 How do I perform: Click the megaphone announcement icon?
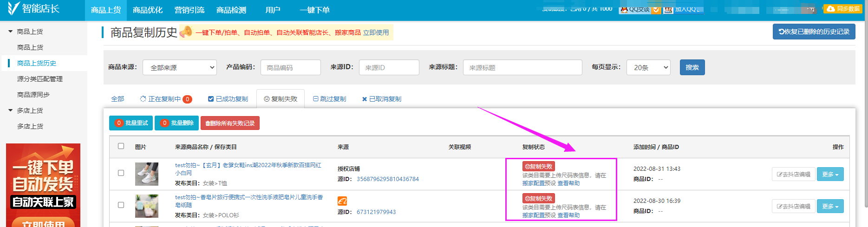(x=186, y=32)
